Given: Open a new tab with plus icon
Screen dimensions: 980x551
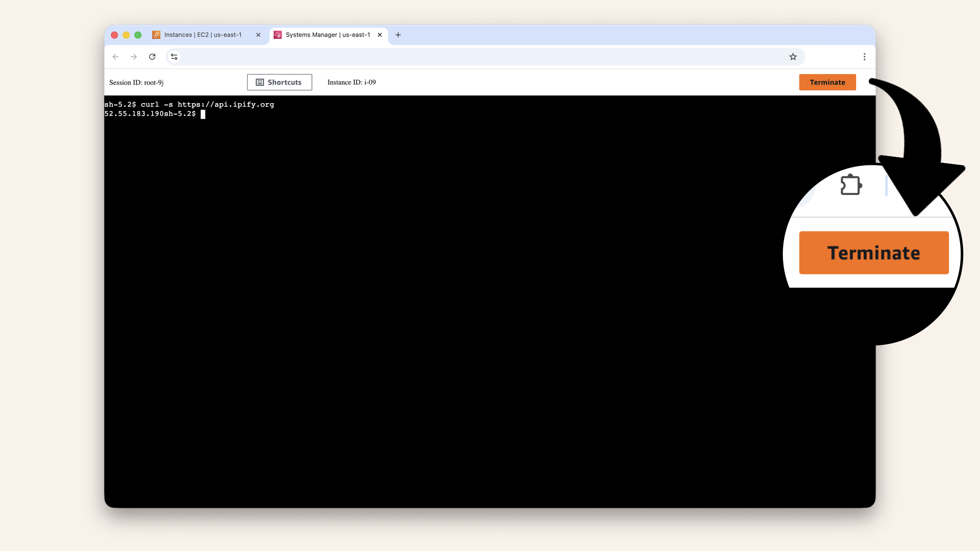Looking at the screenshot, I should tap(398, 35).
